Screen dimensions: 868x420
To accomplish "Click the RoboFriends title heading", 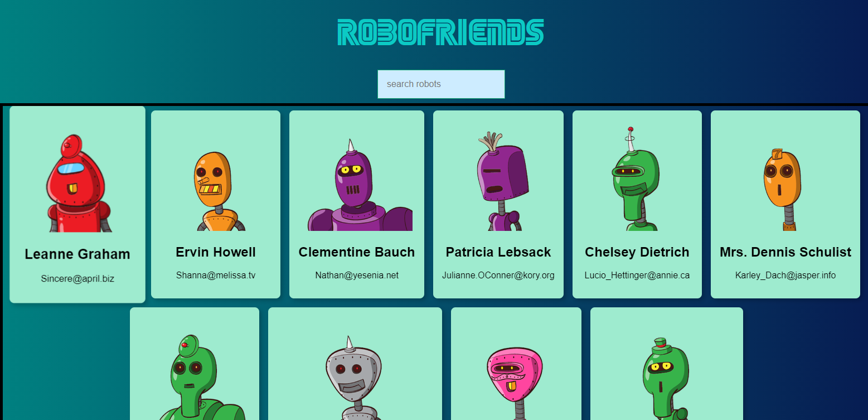I will point(440,32).
